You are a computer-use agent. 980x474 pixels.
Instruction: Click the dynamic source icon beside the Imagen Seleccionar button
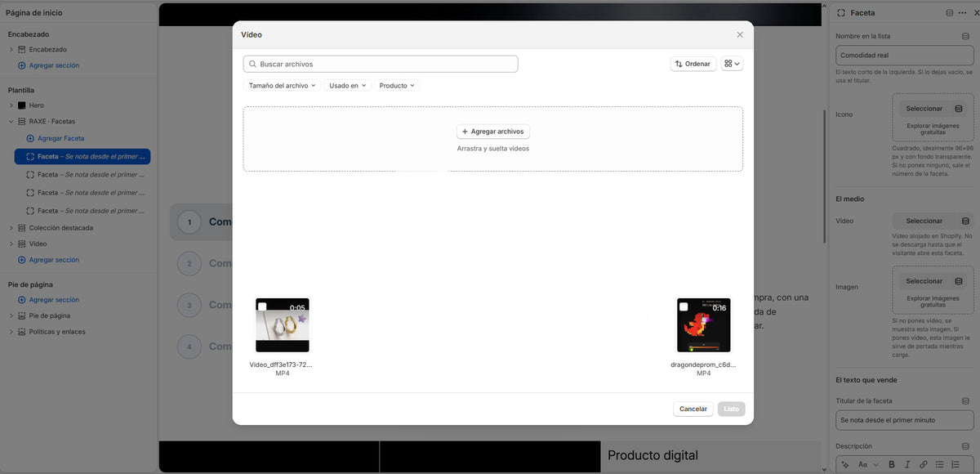pyautogui.click(x=959, y=281)
